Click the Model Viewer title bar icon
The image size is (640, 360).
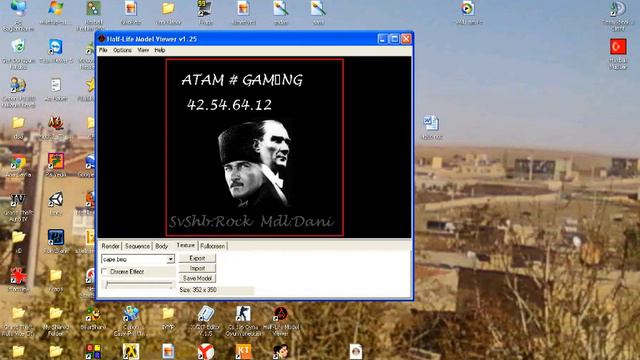[x=101, y=39]
